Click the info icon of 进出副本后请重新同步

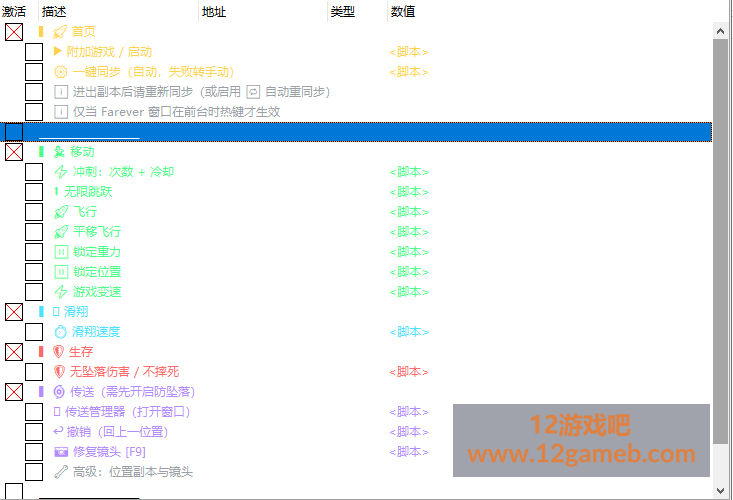tap(61, 92)
